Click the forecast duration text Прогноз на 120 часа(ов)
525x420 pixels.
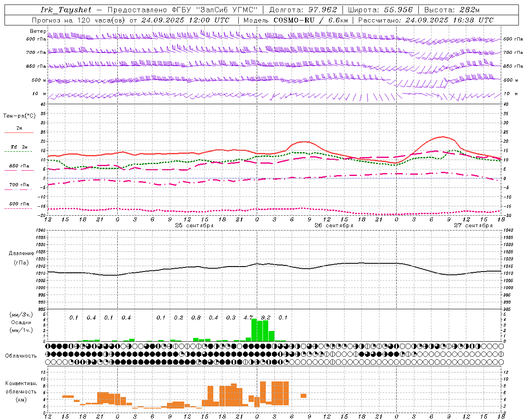(x=78, y=20)
